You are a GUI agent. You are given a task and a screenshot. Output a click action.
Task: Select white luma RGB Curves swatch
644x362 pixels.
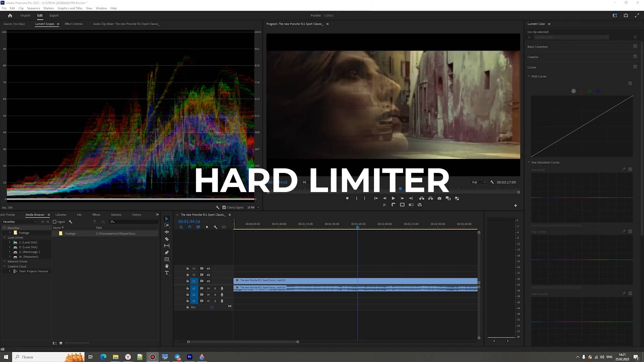pos(574,91)
